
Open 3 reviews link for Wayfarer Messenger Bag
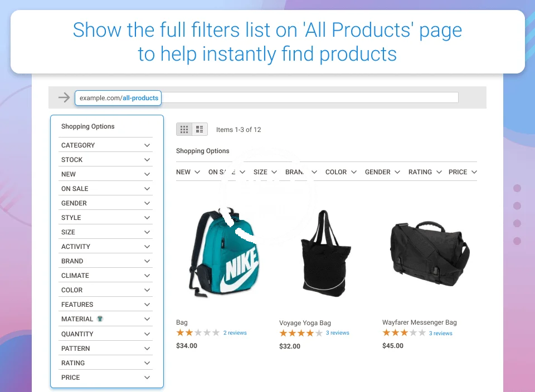click(440, 334)
